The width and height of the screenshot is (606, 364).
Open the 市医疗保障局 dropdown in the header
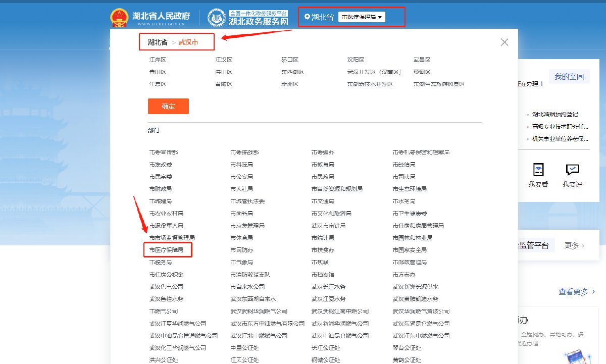tap(362, 17)
